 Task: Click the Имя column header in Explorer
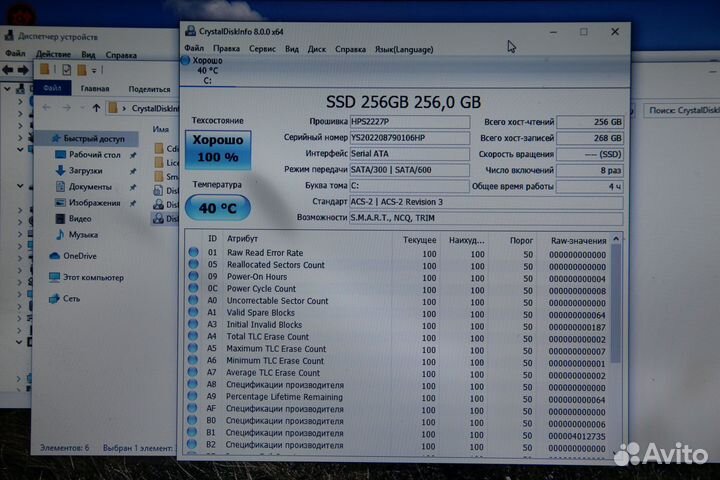tap(161, 130)
